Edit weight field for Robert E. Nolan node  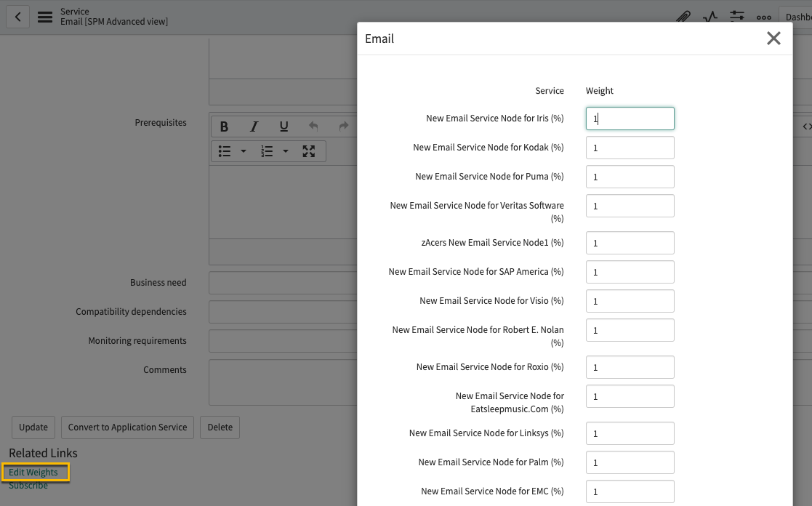pos(630,330)
